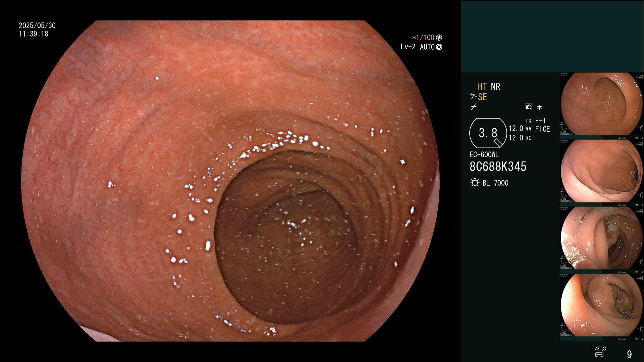Click the scope model EC-600WL

pyautogui.click(x=484, y=155)
